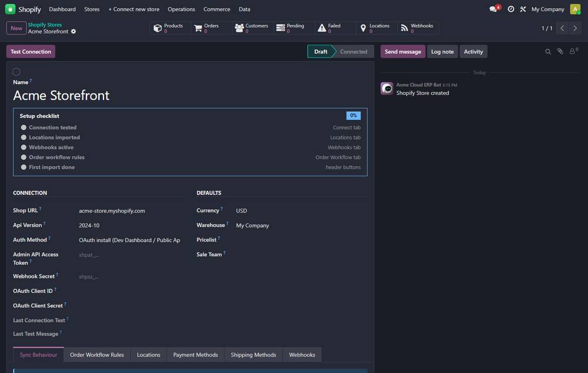
Task: Open the empty Pricelist dropdown
Action: click(300, 240)
